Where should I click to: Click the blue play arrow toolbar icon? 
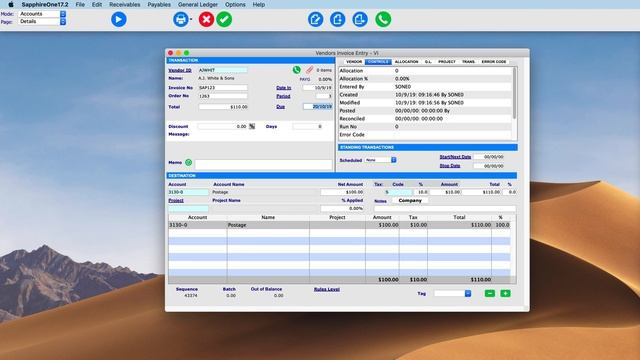119,19
